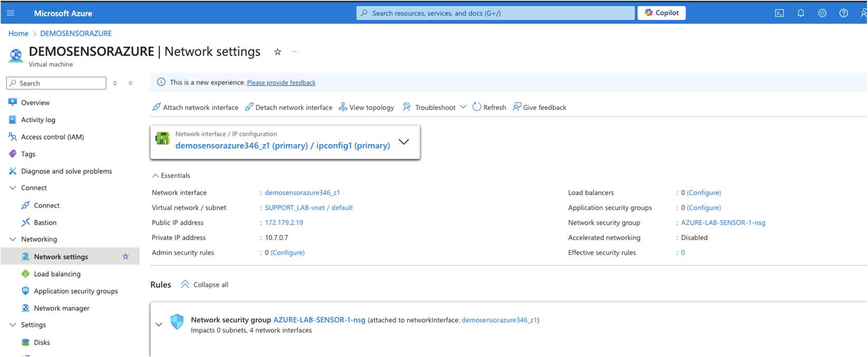Collapse the Settings section
This screenshot has width=868, height=357.
click(13, 325)
